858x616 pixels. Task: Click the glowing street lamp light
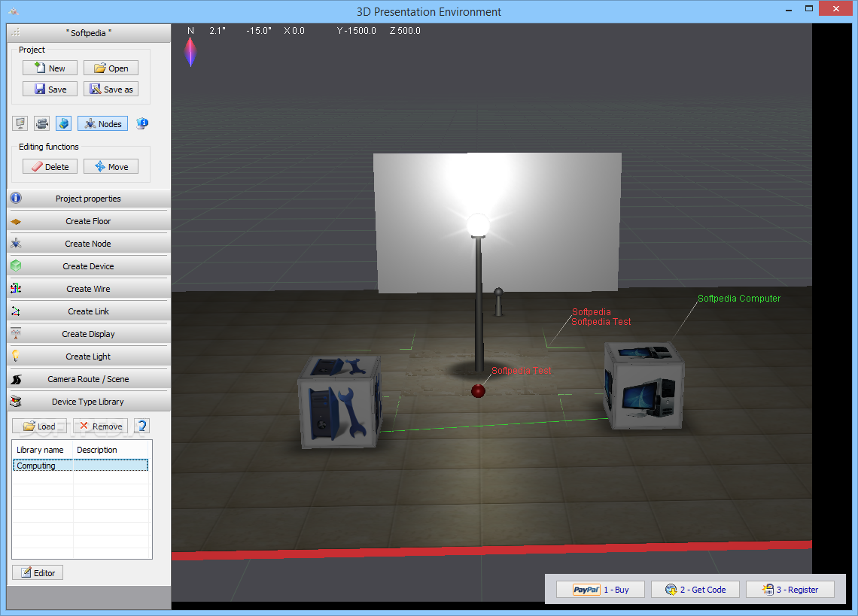point(478,226)
